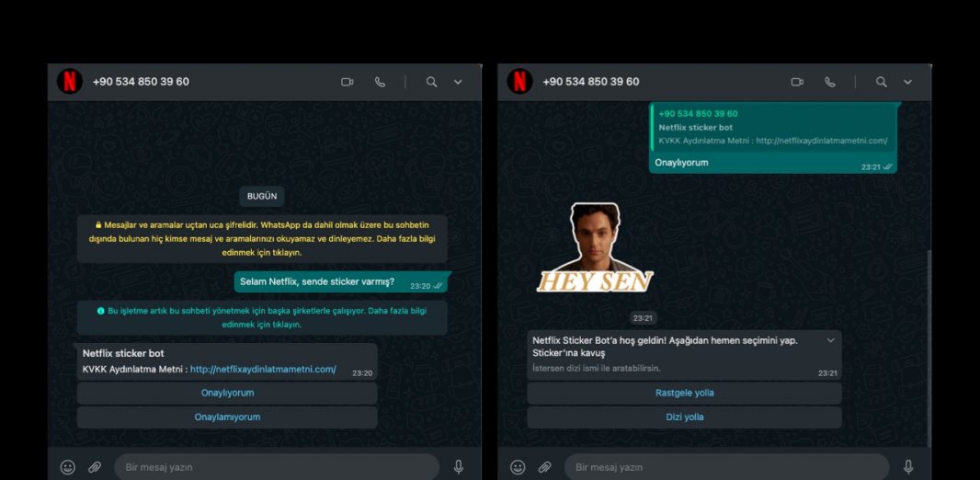The height and width of the screenshot is (480, 980).
Task: Click business chat management info notice
Action: tap(263, 318)
